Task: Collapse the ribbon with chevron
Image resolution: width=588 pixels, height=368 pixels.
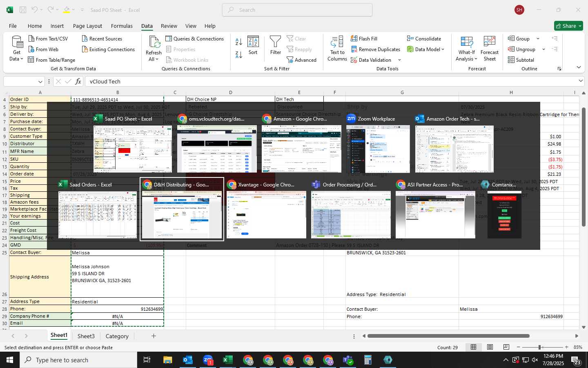Action: tap(579, 67)
